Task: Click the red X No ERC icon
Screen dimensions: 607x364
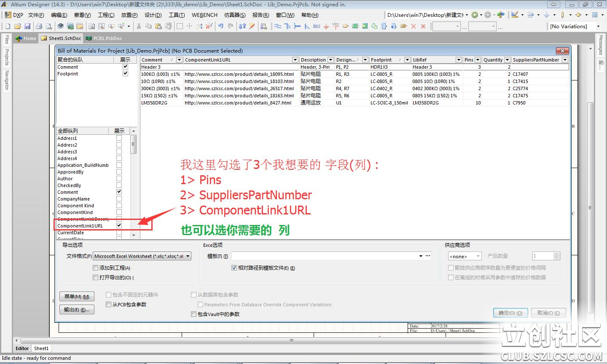Action: click(414, 26)
